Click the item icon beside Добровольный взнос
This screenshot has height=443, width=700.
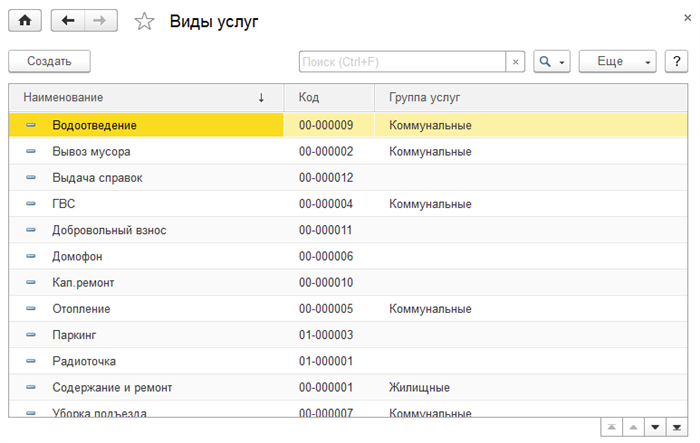(31, 230)
